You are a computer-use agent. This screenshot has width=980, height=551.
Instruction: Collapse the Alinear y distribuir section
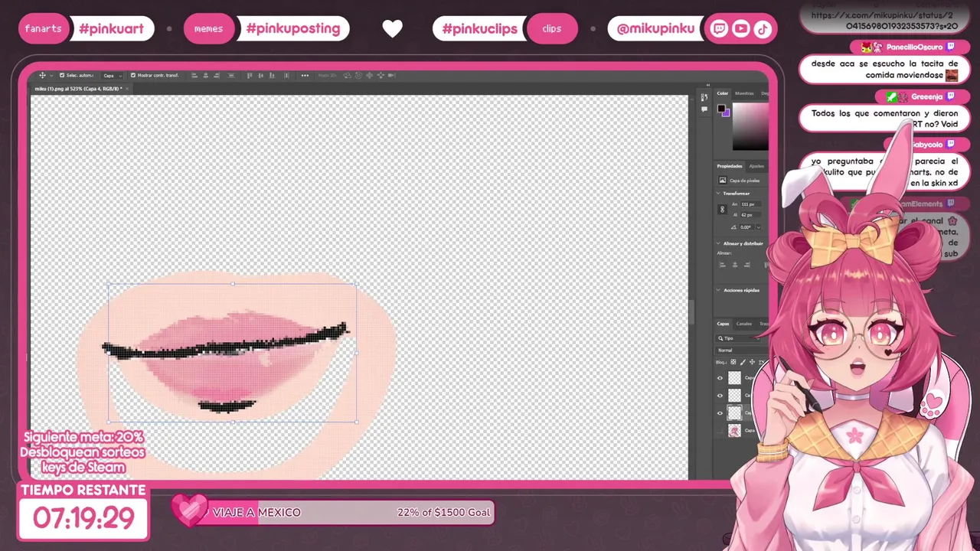click(x=717, y=243)
